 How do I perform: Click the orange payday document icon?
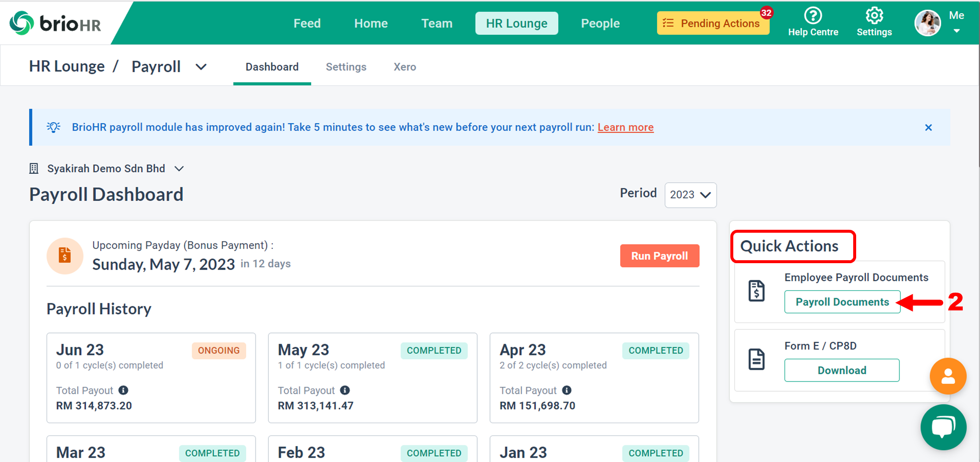[65, 256]
